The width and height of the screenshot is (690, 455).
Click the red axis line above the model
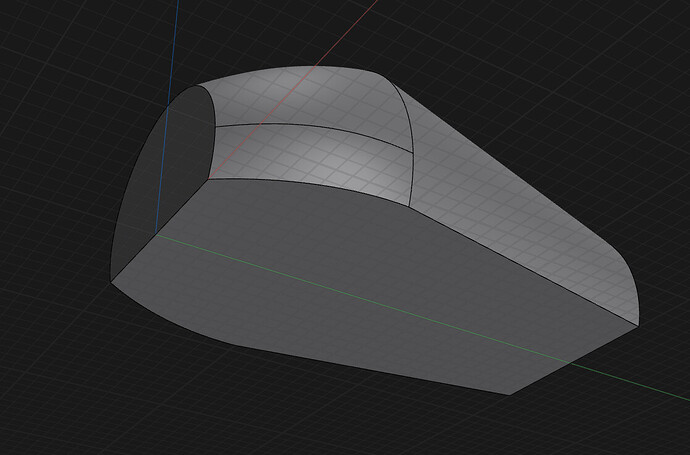tap(348, 33)
